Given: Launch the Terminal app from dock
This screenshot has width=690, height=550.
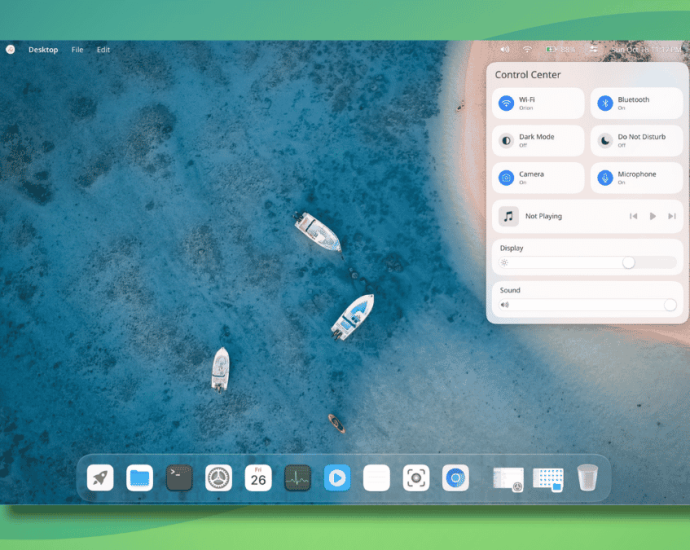Looking at the screenshot, I should click(x=179, y=477).
